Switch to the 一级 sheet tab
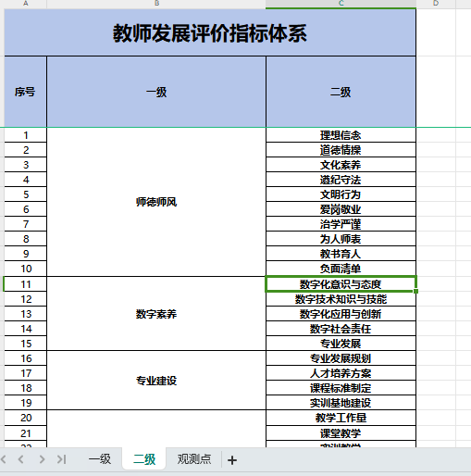 coord(100,459)
